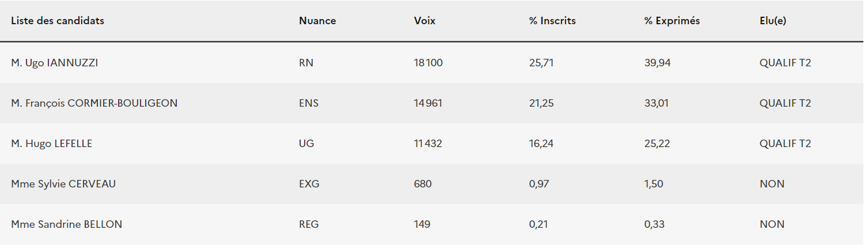This screenshot has height=248, width=868.
Task: Select the '% Exprimés' column header
Action: pos(672,21)
